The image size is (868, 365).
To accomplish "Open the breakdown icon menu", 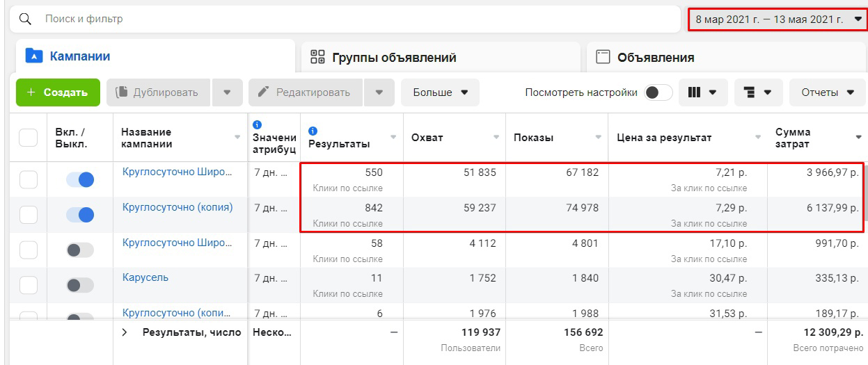I will coord(758,92).
